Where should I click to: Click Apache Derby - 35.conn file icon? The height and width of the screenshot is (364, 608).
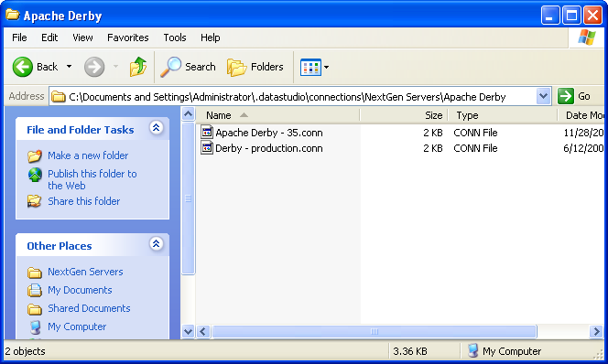(207, 132)
